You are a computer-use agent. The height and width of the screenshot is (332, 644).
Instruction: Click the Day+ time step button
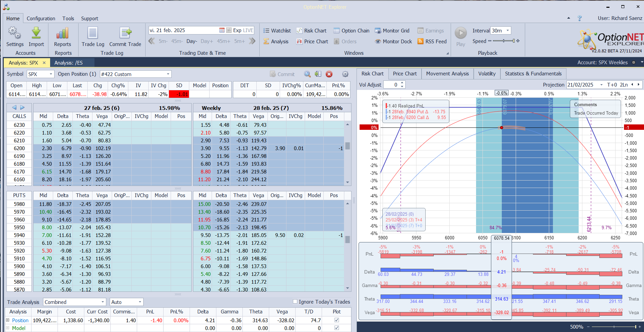[207, 41]
